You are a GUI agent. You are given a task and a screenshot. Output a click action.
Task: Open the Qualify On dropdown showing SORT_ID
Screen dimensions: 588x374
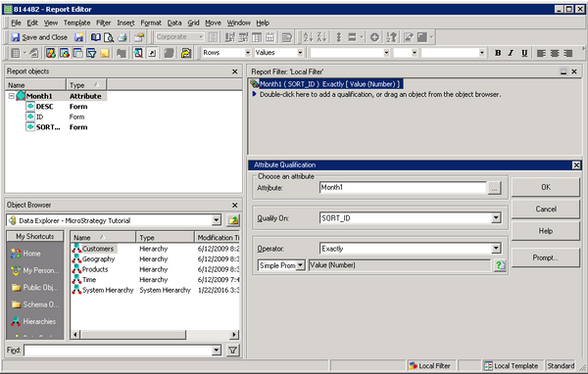(x=496, y=218)
